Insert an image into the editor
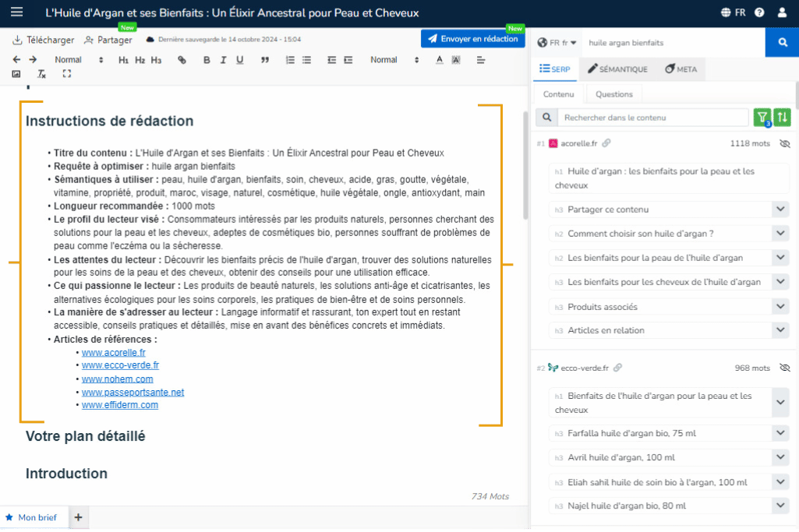 [16, 74]
